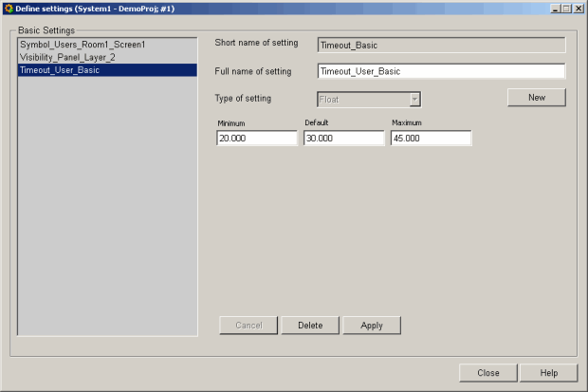Open Help for this dialog
The image size is (588, 392).
point(549,373)
